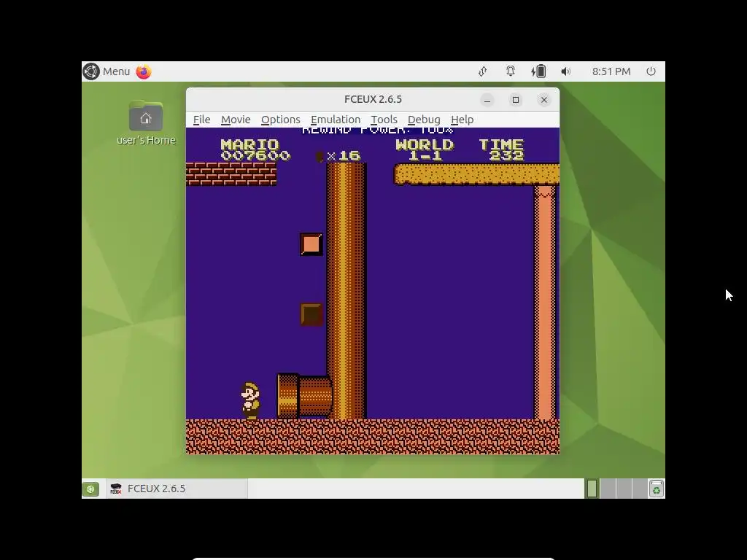Open the power session menu icon
Image resolution: width=747 pixels, height=560 pixels.
point(651,71)
